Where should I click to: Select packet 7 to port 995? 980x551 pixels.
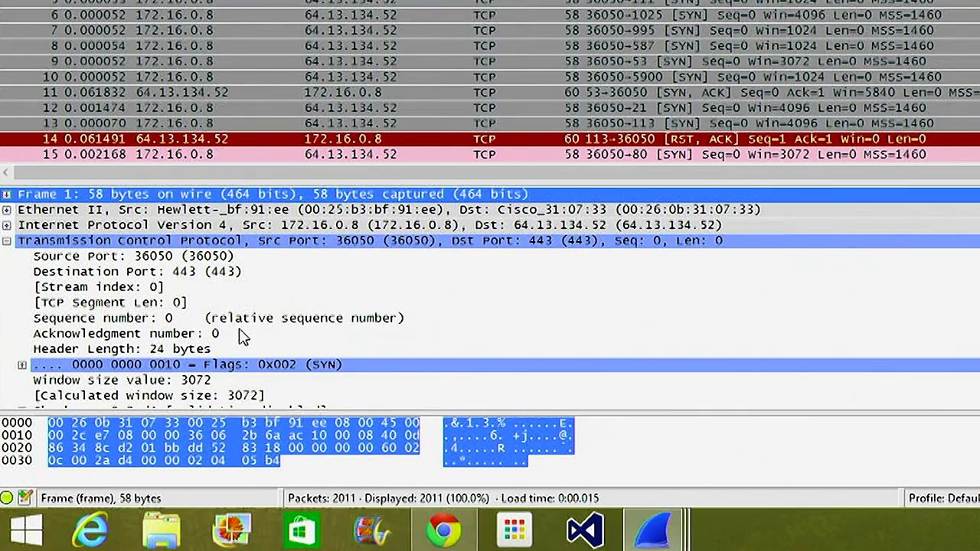coord(490,31)
